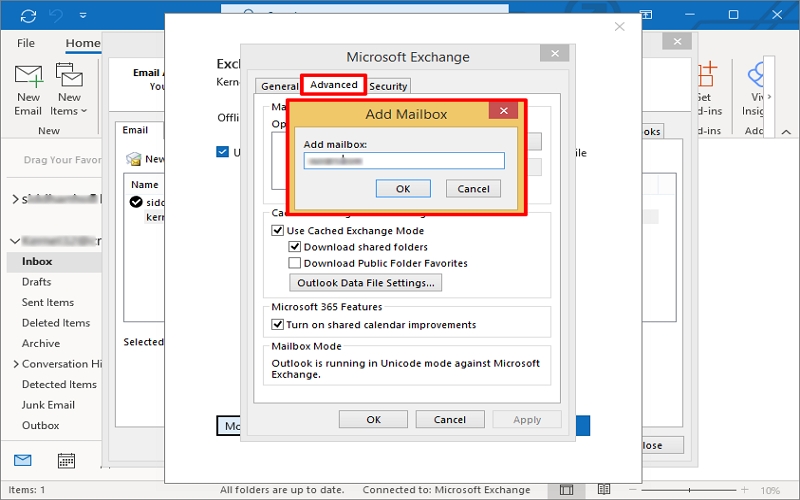800x500 pixels.
Task: Switch to Mail view icon at bottom left
Action: (x=22, y=461)
